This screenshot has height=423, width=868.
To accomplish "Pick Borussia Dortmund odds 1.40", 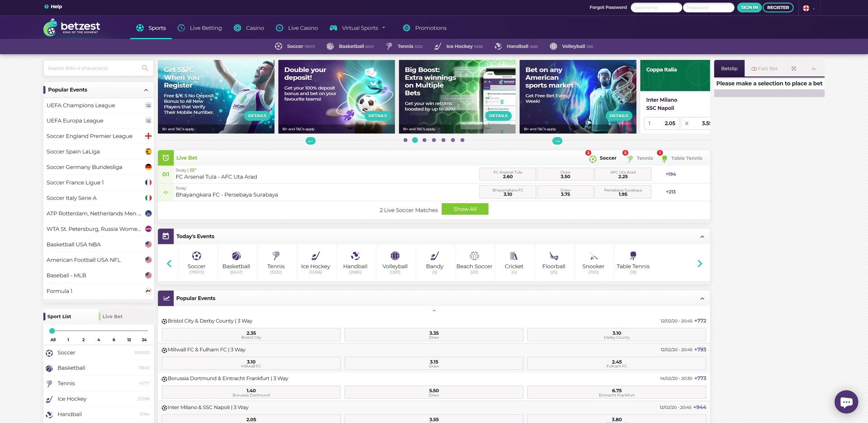I will pos(251,392).
